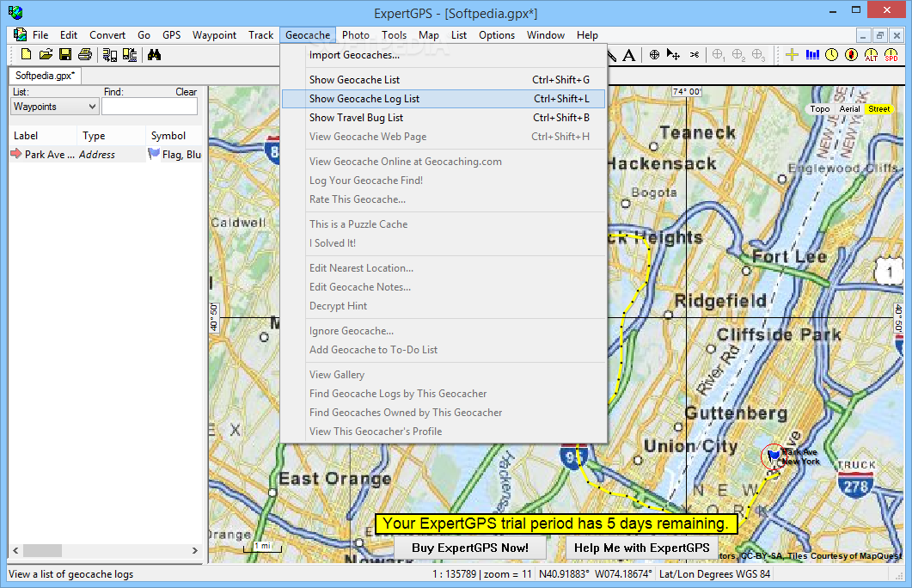Click the blue bar chart icon
The height and width of the screenshot is (588, 912).
point(812,55)
